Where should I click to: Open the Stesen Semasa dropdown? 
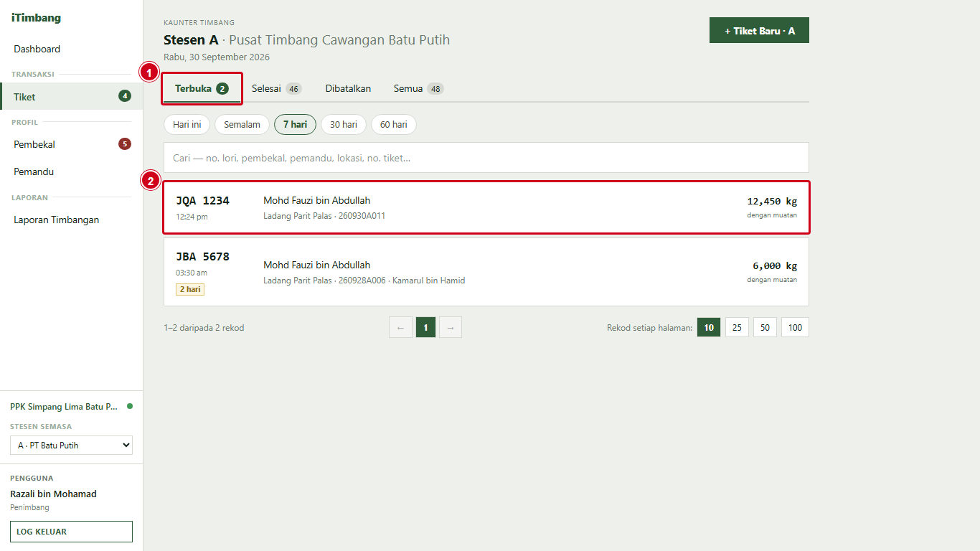(71, 446)
